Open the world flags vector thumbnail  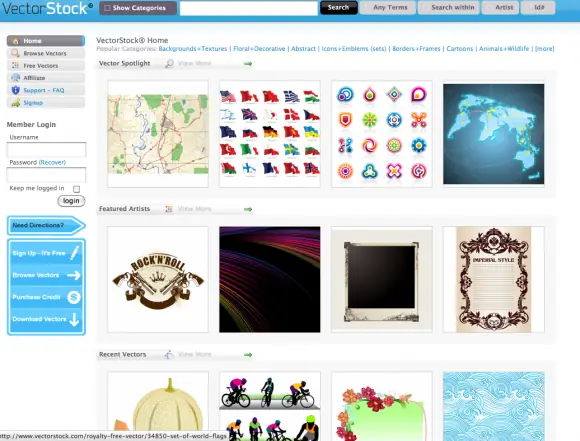pos(270,134)
